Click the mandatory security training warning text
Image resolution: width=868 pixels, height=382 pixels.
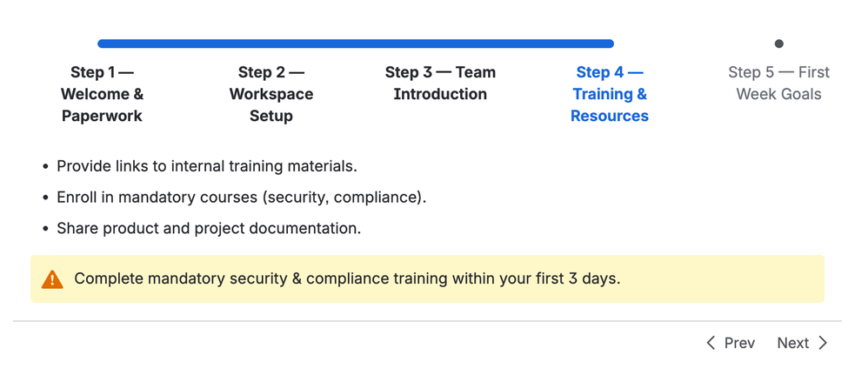point(347,278)
